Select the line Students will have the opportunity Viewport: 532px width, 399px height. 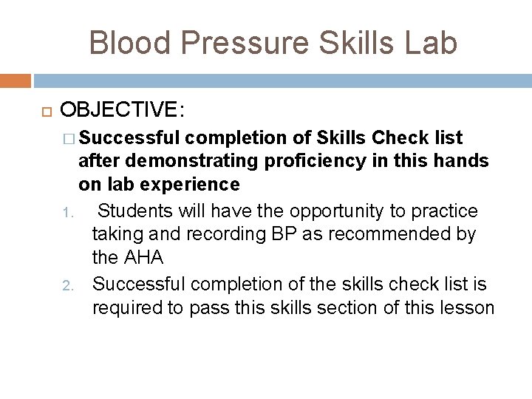[288, 211]
